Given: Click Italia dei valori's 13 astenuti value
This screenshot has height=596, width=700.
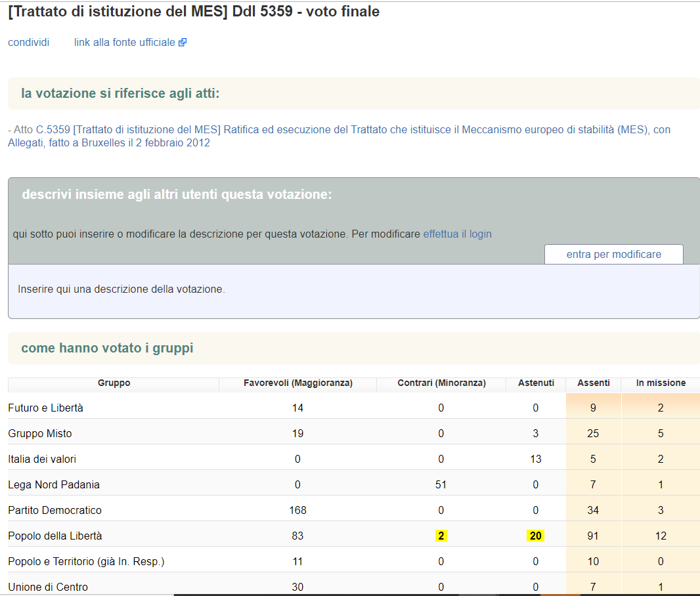Looking at the screenshot, I should (536, 459).
